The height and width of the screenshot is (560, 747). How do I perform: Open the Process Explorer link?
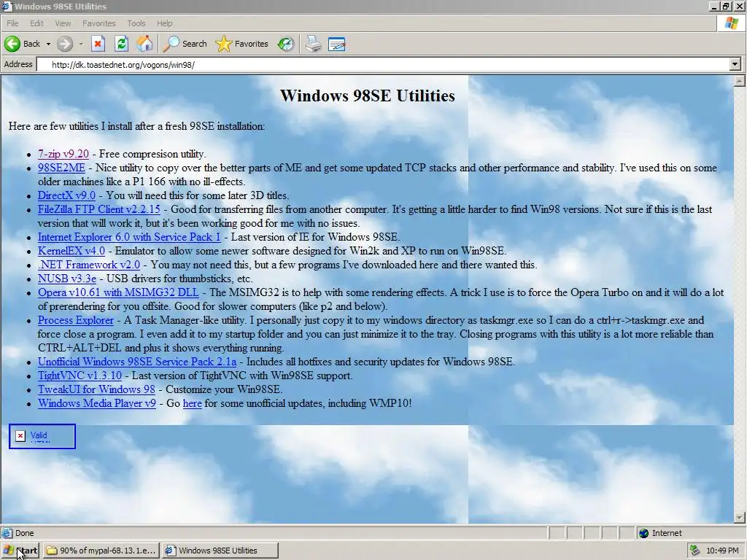tap(76, 320)
